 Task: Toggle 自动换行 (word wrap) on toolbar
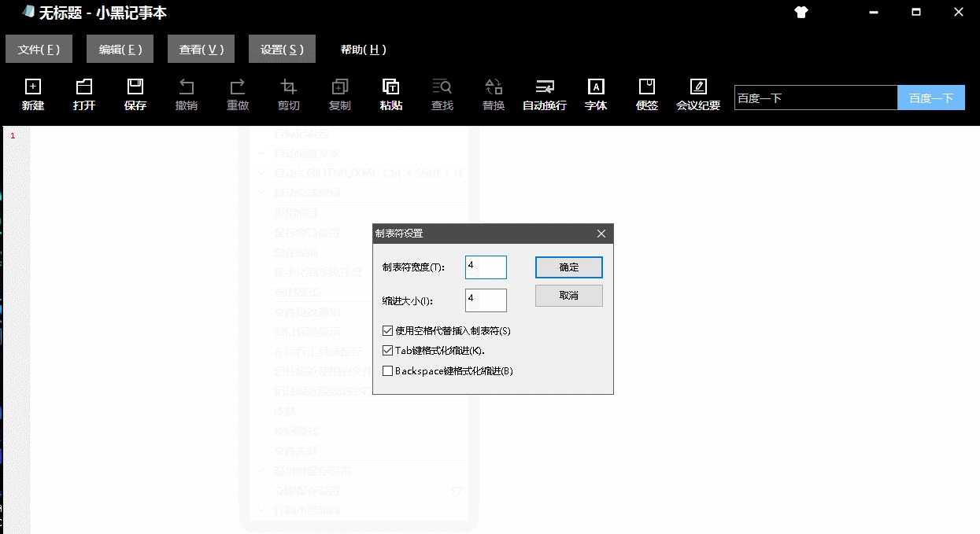click(544, 92)
